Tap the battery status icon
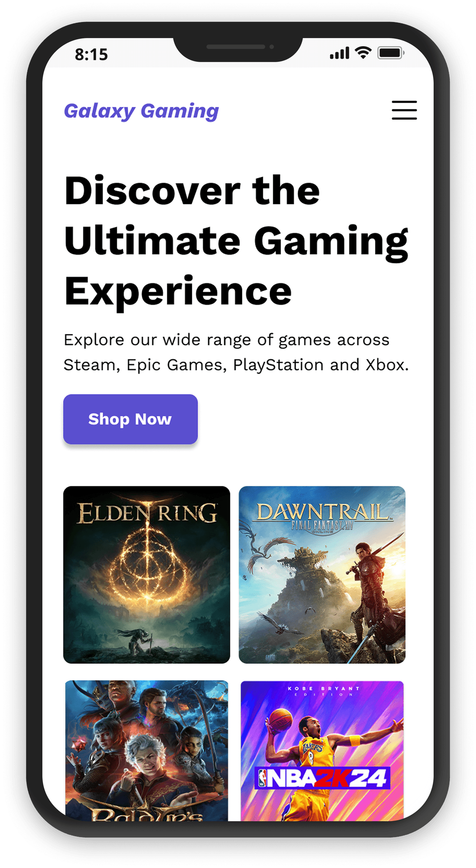The height and width of the screenshot is (868, 476). pos(391,53)
